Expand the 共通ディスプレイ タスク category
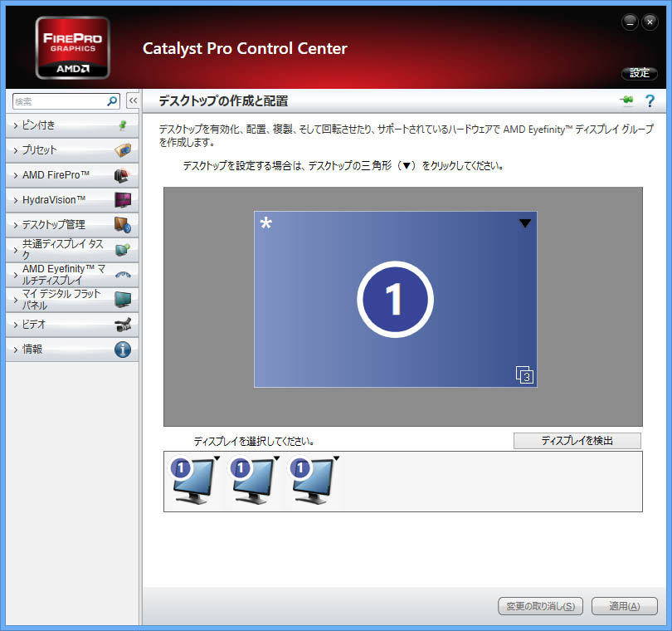 [72, 250]
